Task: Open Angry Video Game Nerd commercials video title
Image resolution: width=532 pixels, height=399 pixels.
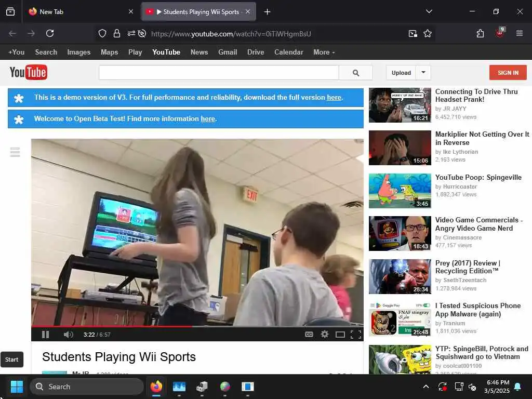Action: point(478,224)
